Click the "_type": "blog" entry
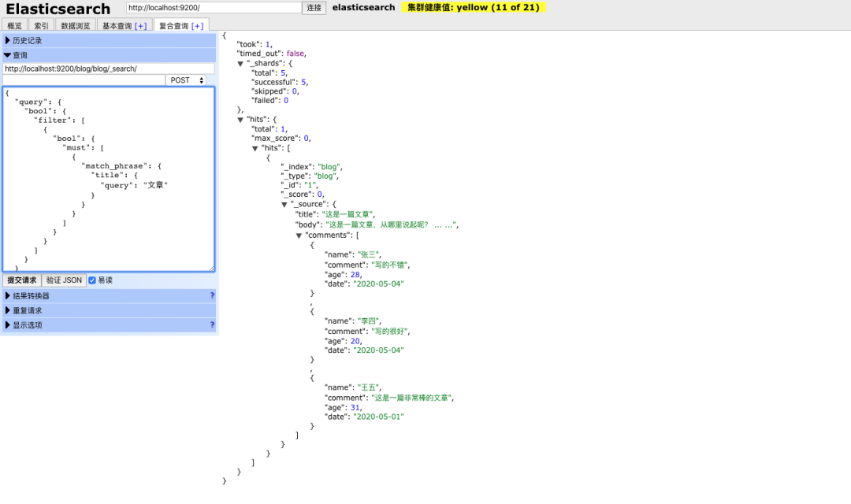851x504 pixels. (x=310, y=176)
